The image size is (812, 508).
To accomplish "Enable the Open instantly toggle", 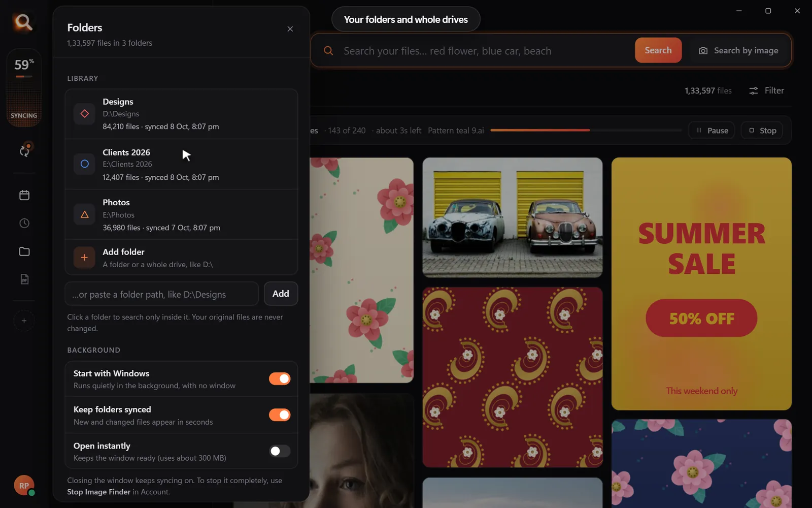I will tap(280, 451).
